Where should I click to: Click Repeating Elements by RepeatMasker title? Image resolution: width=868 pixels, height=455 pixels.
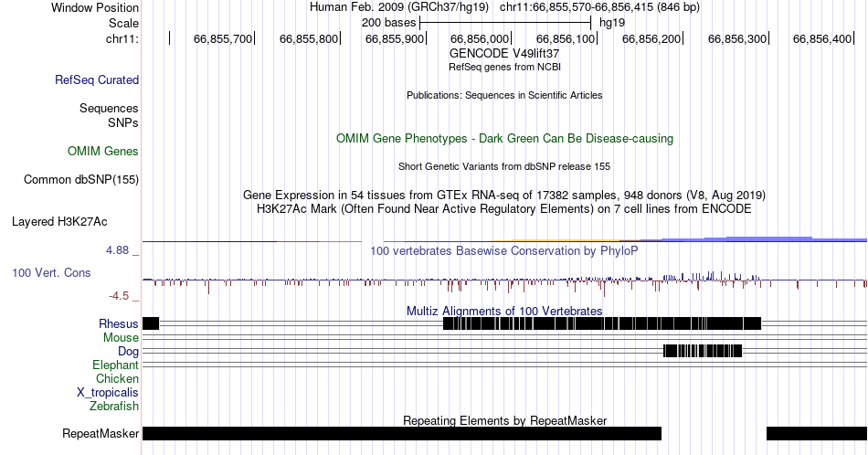[504, 420]
